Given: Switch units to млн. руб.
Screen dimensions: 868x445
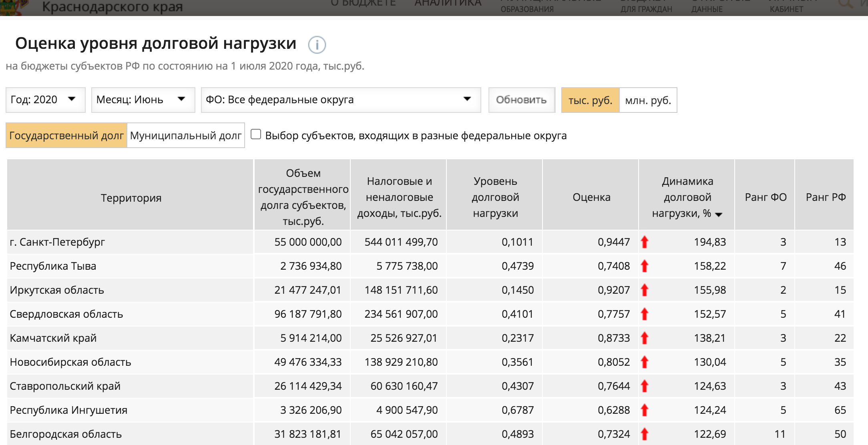Looking at the screenshot, I should [x=648, y=100].
